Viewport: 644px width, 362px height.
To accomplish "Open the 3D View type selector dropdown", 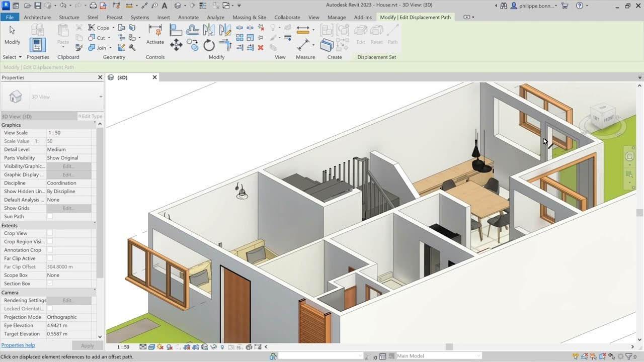I will pos(101,97).
